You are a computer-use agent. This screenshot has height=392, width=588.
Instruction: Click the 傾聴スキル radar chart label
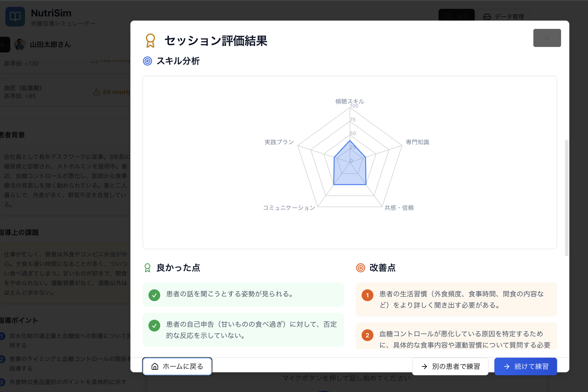point(349,101)
